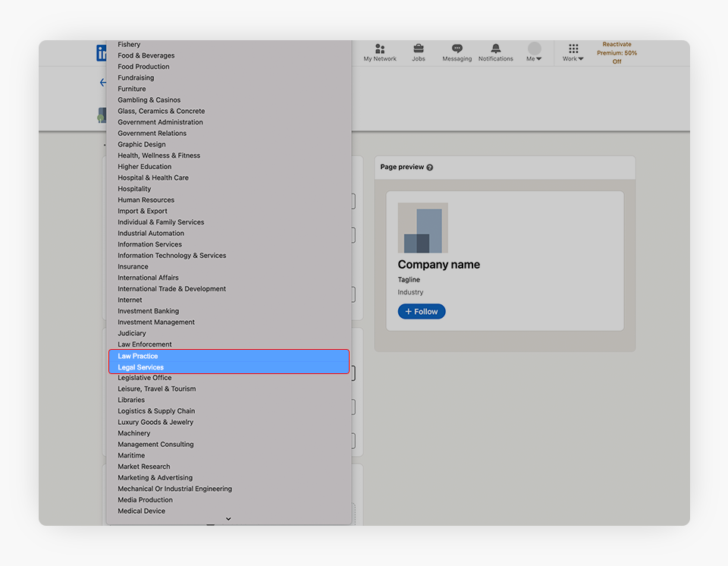Image resolution: width=728 pixels, height=566 pixels.
Task: Open the My Network icon
Action: pyautogui.click(x=380, y=49)
